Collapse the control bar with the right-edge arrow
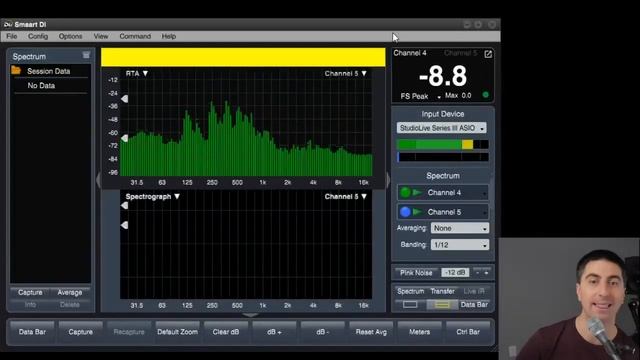 click(x=388, y=179)
